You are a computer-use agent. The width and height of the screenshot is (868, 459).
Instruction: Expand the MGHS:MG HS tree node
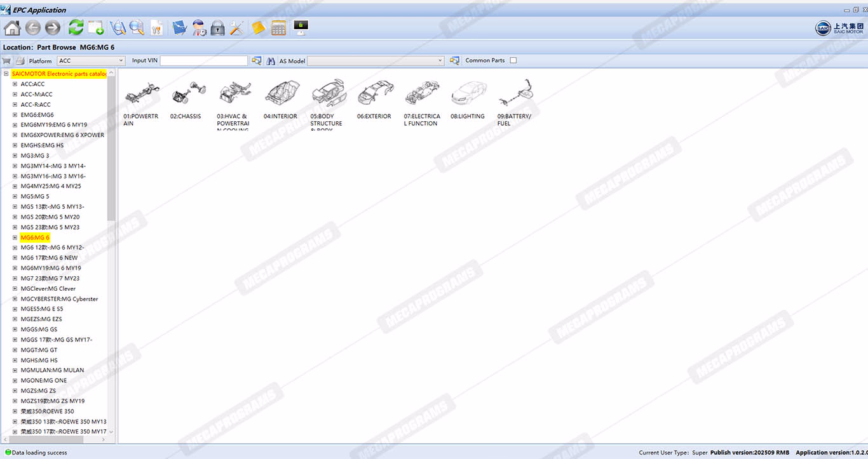tap(15, 360)
